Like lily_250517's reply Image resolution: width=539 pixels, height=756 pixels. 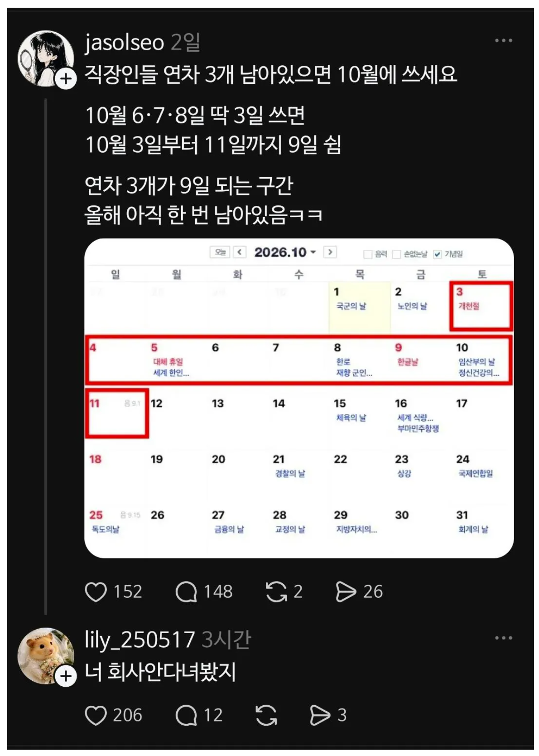[x=96, y=715]
